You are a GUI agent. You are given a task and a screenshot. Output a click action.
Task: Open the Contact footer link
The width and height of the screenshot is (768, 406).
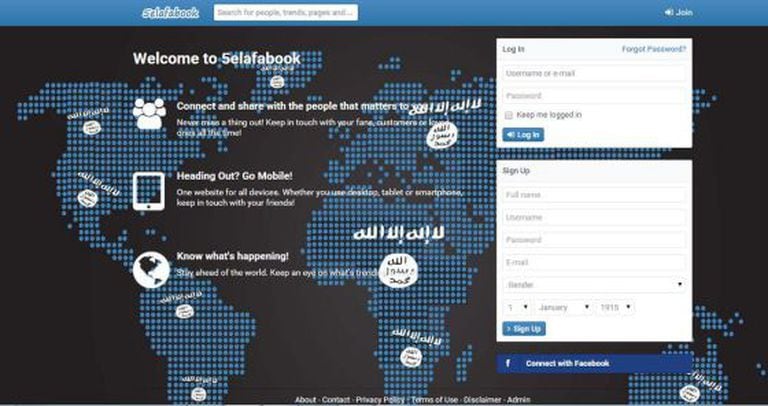(336, 400)
